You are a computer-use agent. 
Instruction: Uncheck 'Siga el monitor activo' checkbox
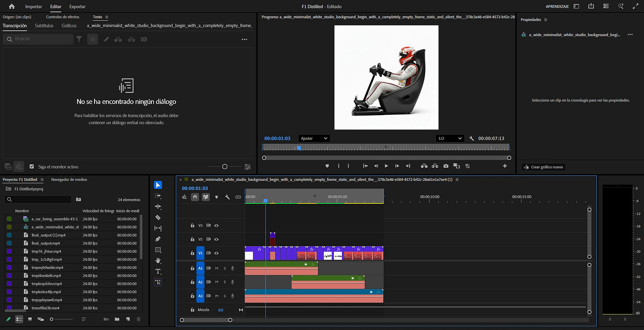coord(31,167)
